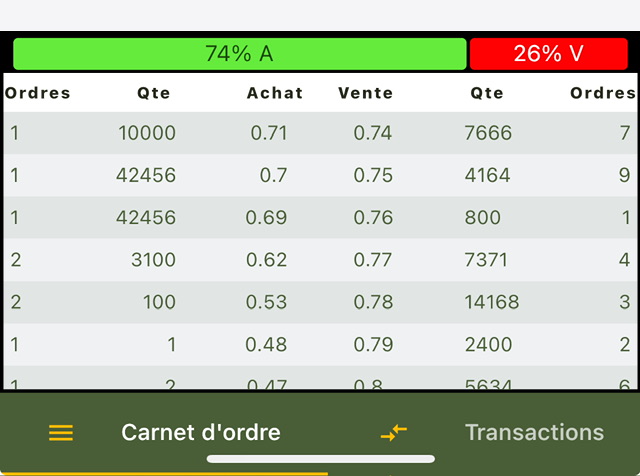Select the buy price 0.71 cell
This screenshot has height=476, width=640.
pos(269,133)
